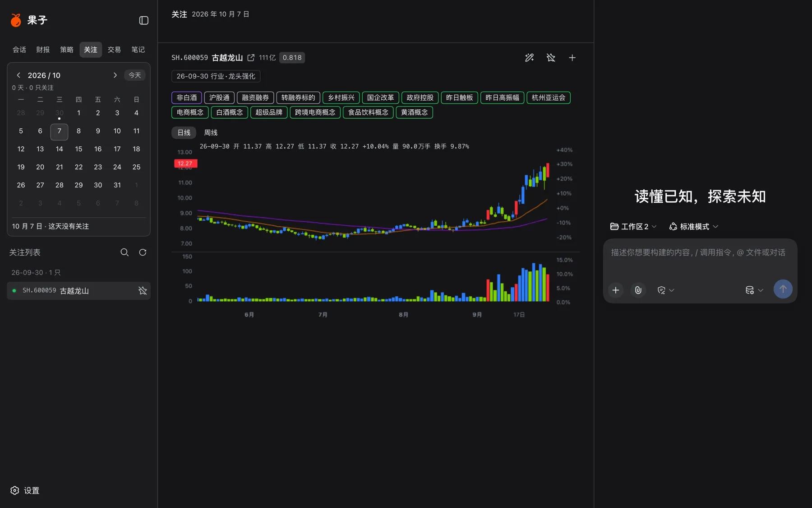Click the add plus button in chat input

click(615, 290)
